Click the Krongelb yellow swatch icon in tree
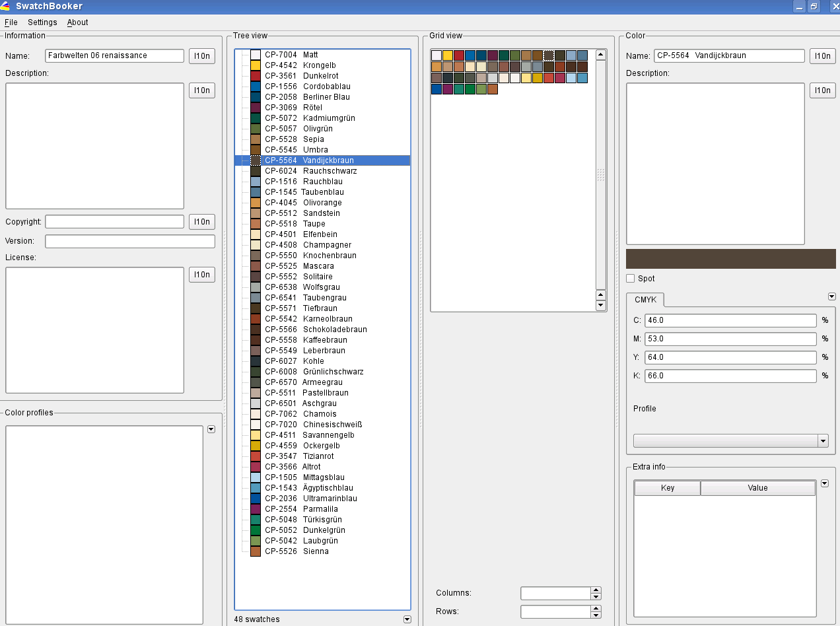840x626 pixels. click(256, 65)
